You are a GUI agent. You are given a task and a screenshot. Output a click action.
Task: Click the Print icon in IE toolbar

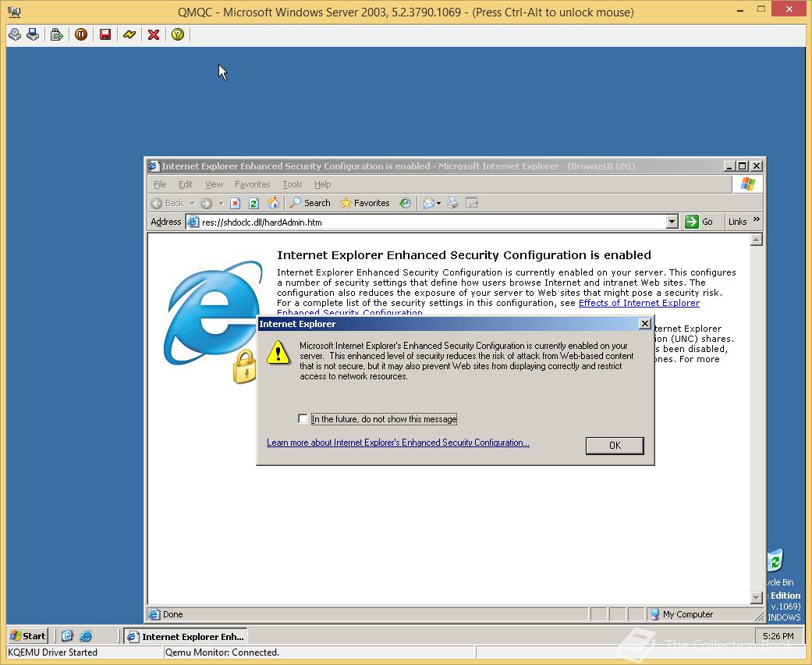click(452, 203)
